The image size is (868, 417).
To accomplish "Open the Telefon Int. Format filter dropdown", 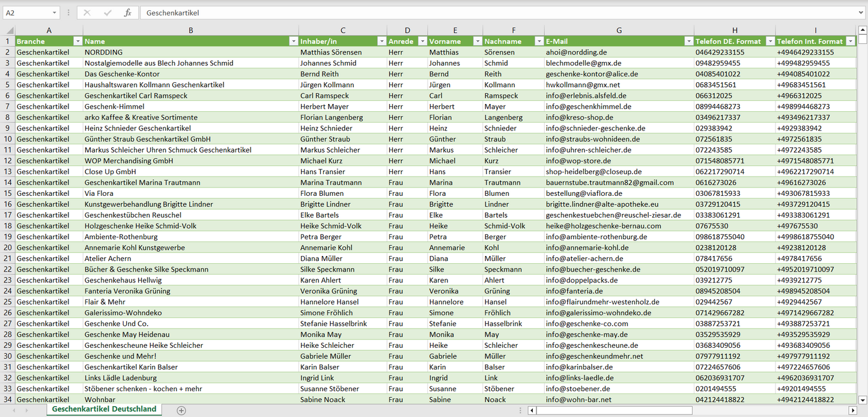I will tap(850, 41).
